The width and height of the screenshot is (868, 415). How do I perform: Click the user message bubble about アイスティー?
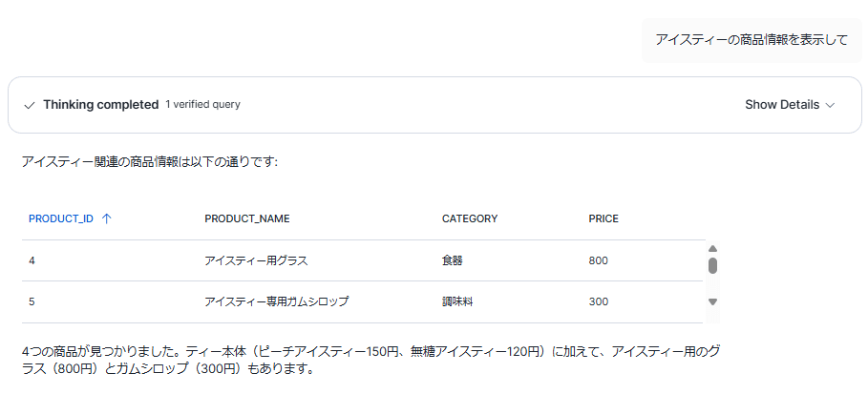tap(751, 40)
